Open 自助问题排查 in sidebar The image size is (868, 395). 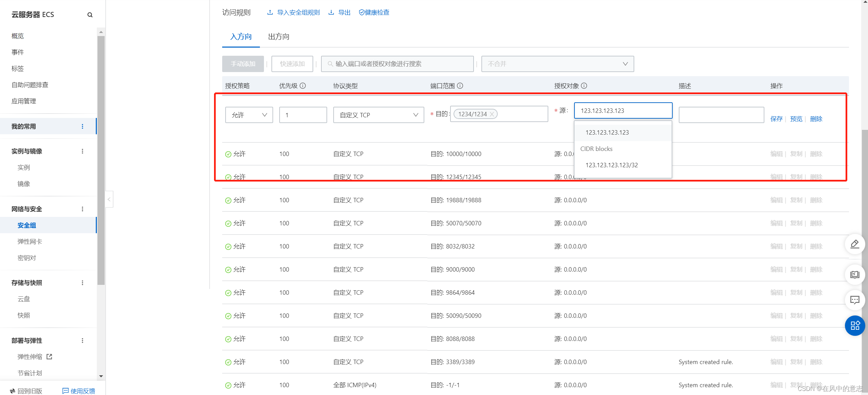pos(30,85)
